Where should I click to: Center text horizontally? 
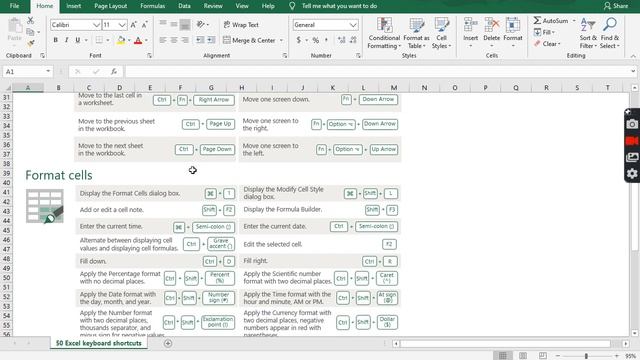[x=174, y=40]
